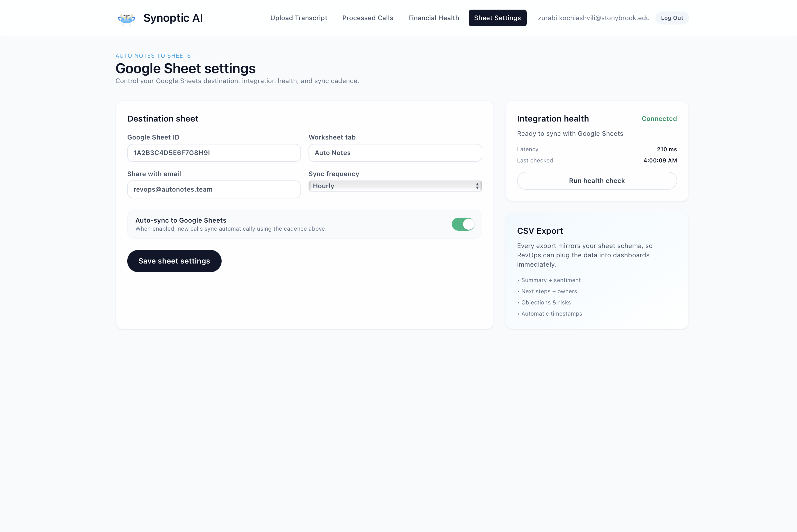The width and height of the screenshot is (797, 532).
Task: Click Last checked time value
Action: [x=660, y=161]
